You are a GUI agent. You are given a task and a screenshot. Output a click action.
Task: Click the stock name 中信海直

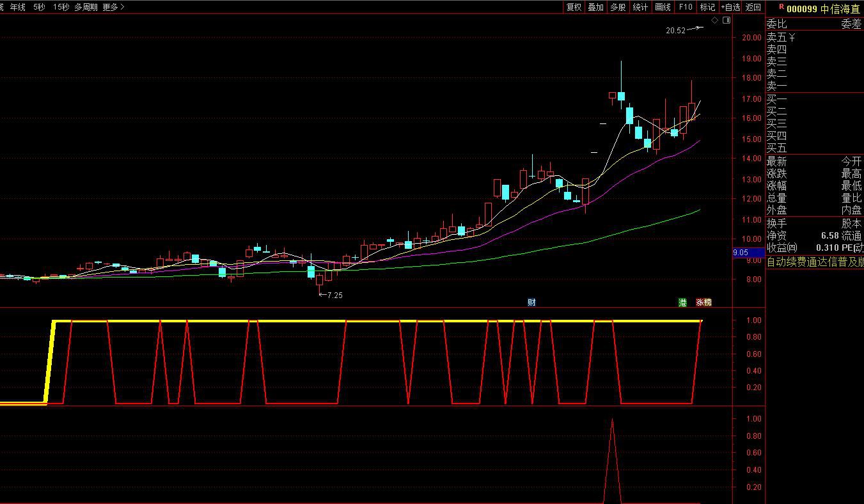pos(840,8)
